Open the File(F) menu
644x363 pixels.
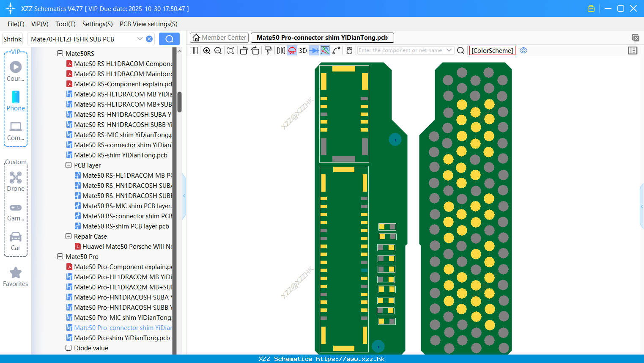click(x=16, y=24)
